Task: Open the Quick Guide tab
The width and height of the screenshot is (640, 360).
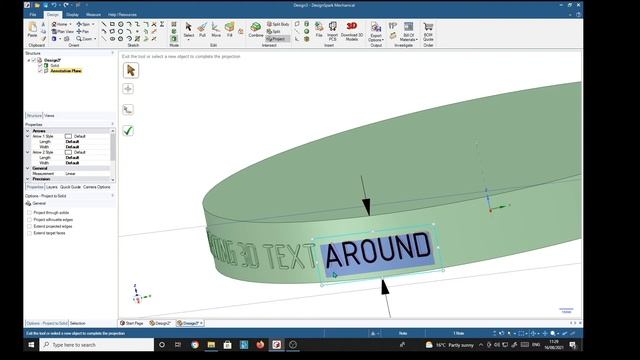Action: click(70, 187)
